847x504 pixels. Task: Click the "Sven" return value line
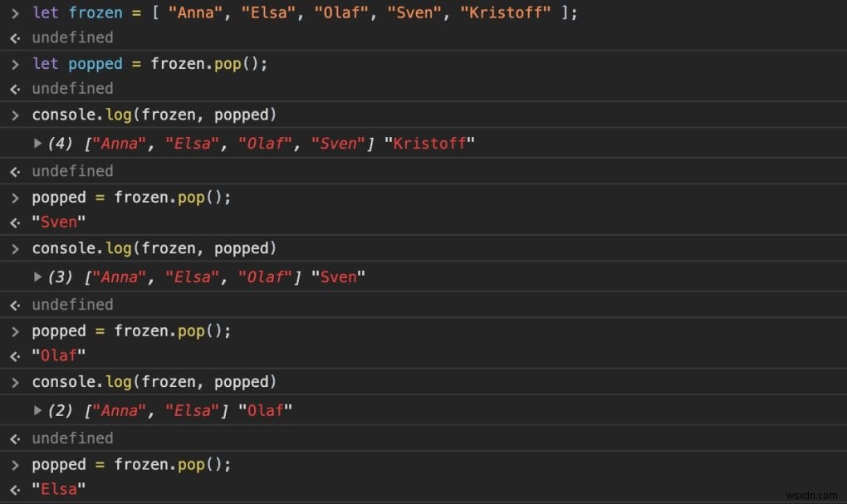[x=58, y=222]
